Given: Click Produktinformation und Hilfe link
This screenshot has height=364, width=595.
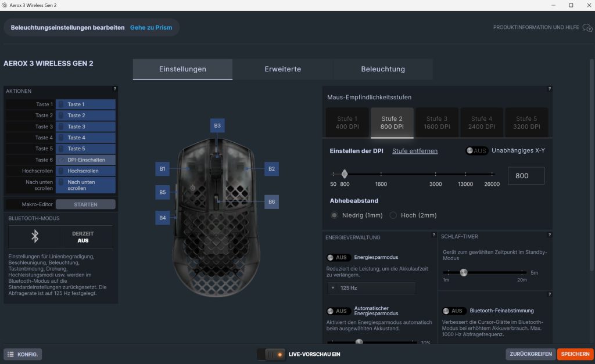Looking at the screenshot, I should [536, 27].
